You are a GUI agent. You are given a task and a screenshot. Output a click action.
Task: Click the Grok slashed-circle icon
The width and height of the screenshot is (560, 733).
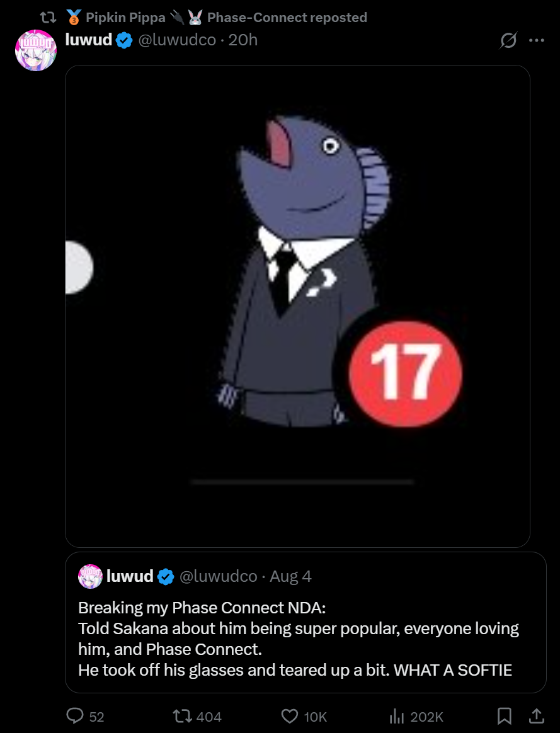(508, 40)
